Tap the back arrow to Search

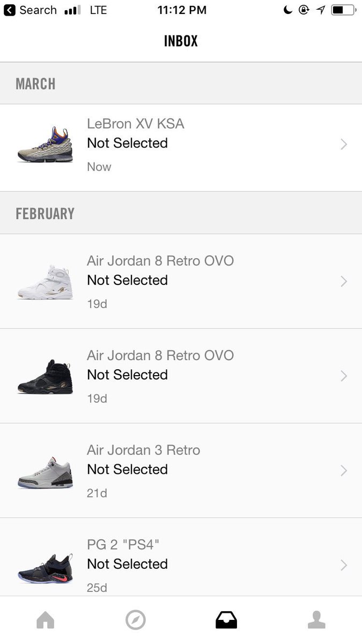coord(10,10)
